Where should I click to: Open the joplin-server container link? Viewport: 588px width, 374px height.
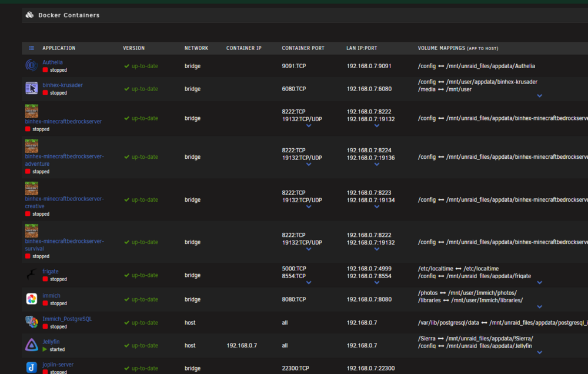58,365
